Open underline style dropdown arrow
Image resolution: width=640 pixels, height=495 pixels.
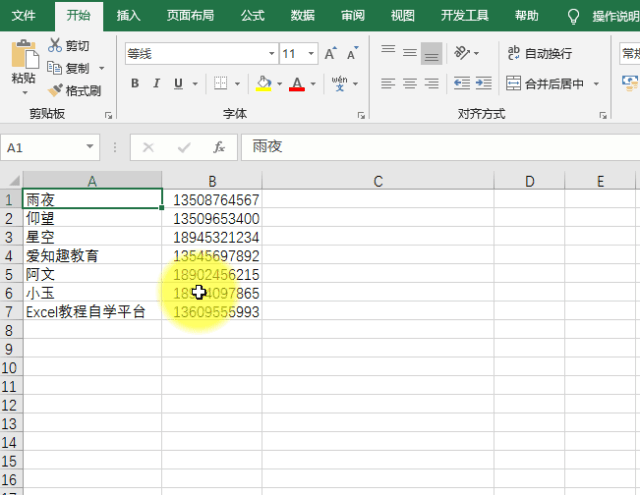point(195,84)
